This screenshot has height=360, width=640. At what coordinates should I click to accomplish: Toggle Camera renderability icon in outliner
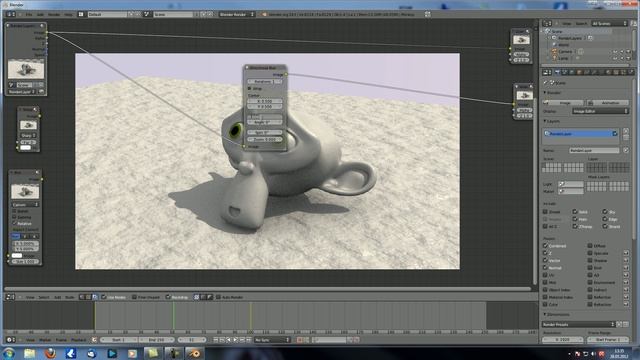click(x=628, y=52)
